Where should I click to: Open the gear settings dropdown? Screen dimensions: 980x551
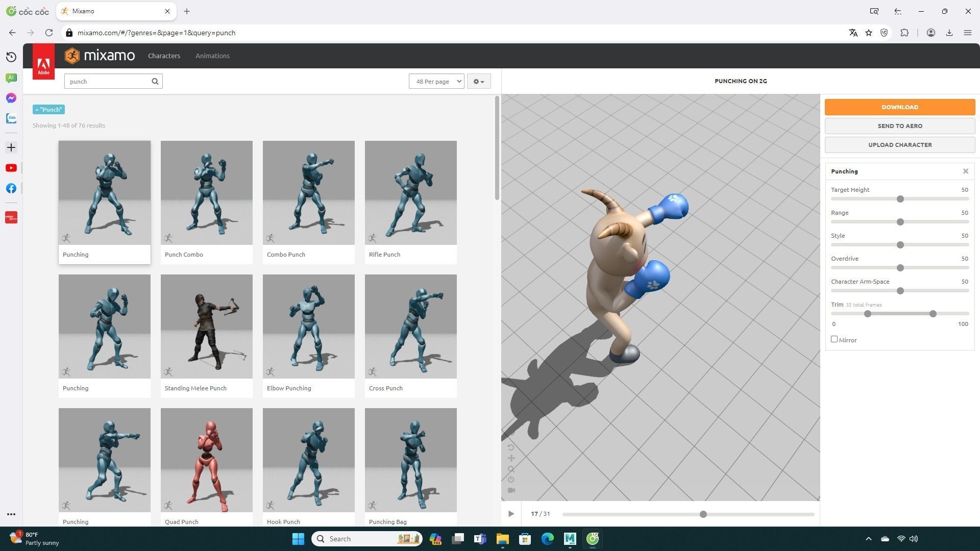tap(479, 81)
